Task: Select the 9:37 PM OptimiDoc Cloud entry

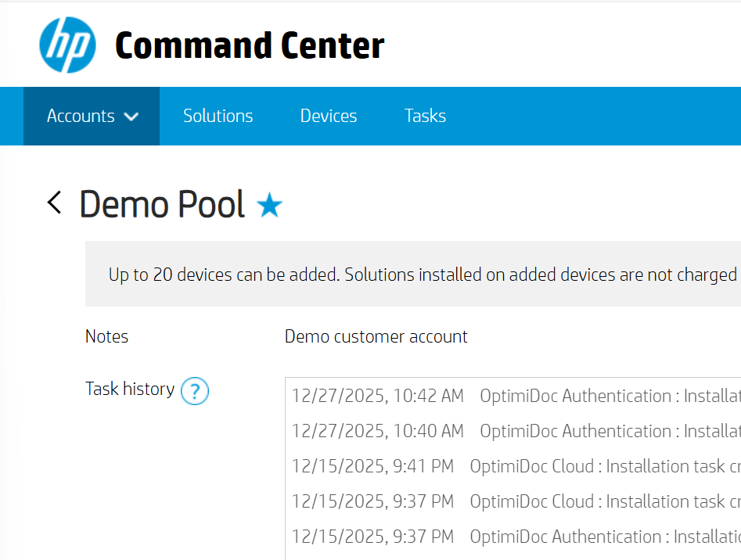Action: (x=513, y=501)
